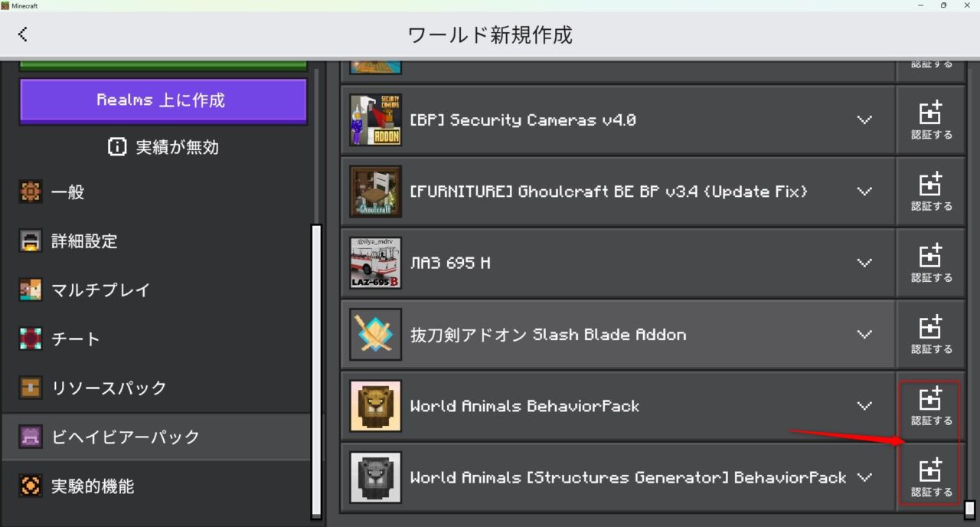
Task: Click the gray lion Structures Generator thumbnail
Action: tap(375, 477)
